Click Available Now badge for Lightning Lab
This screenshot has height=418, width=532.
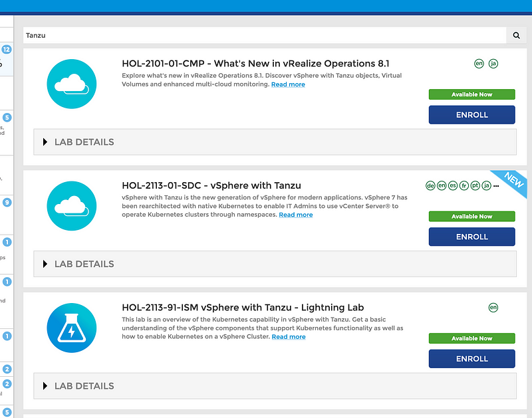point(471,338)
